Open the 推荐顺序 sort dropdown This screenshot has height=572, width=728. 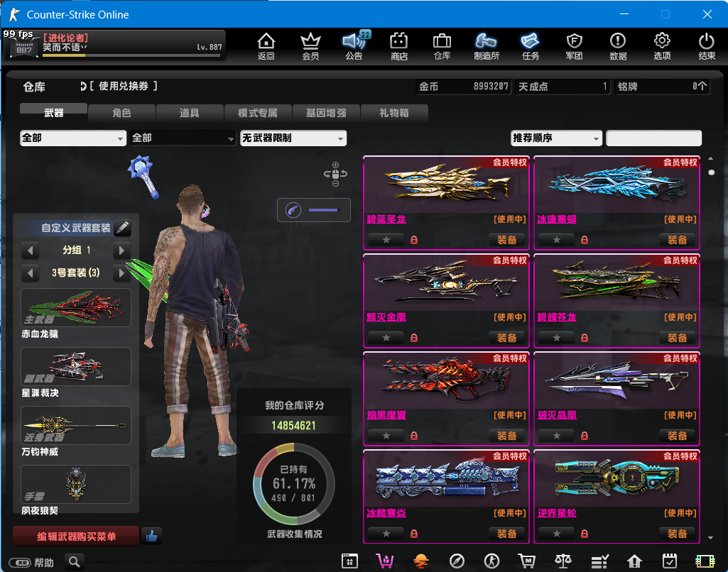tap(556, 138)
